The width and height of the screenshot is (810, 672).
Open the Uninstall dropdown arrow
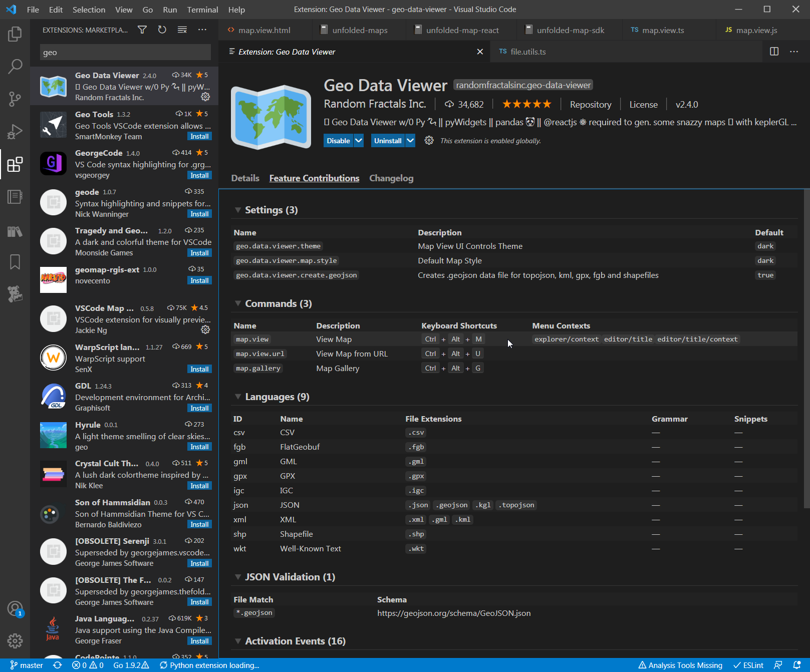(x=410, y=141)
